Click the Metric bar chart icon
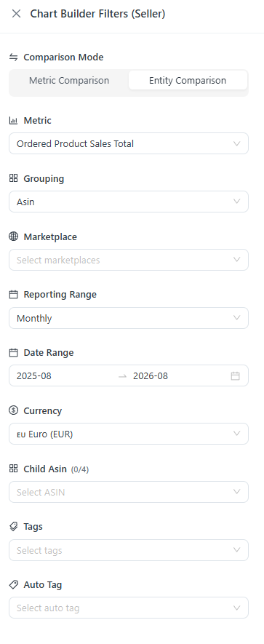The width and height of the screenshot is (264, 644). 14,120
